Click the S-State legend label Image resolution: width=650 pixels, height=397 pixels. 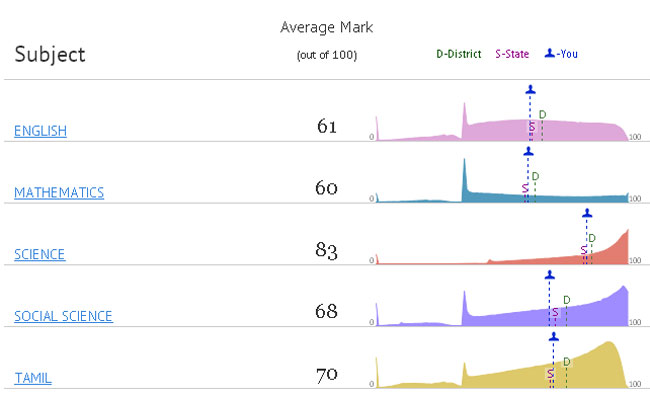point(512,54)
